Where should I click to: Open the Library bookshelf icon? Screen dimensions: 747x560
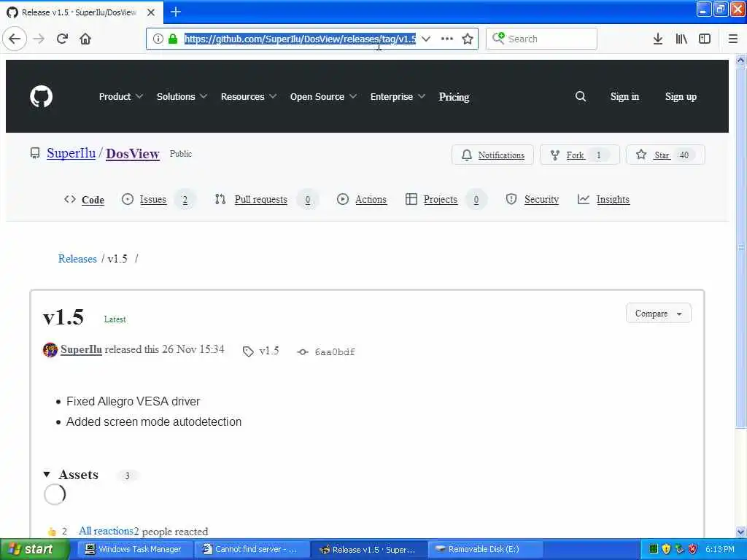click(681, 39)
